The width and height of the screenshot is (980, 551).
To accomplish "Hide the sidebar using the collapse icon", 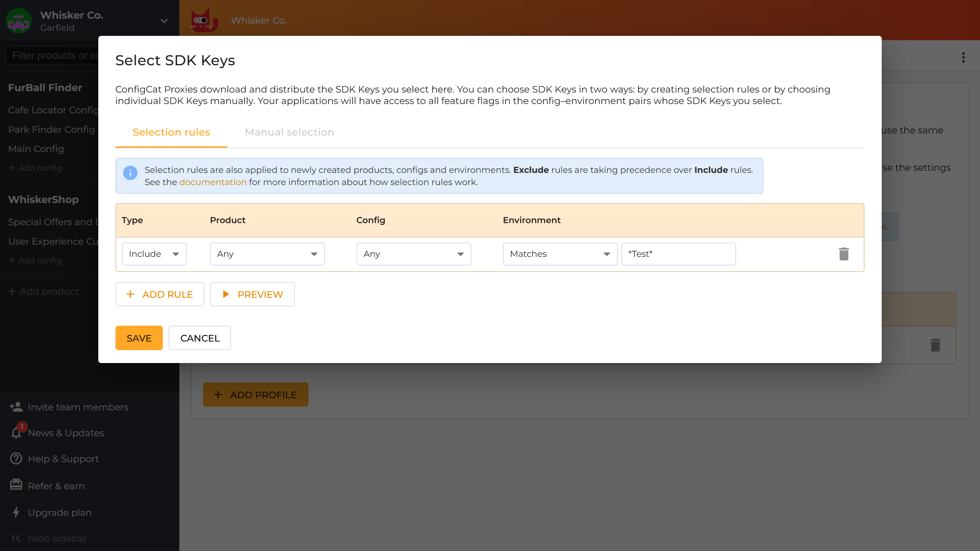I will coord(15,538).
